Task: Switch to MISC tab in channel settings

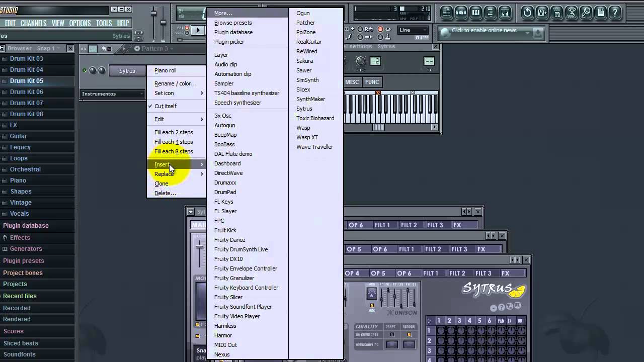Action: tap(353, 82)
